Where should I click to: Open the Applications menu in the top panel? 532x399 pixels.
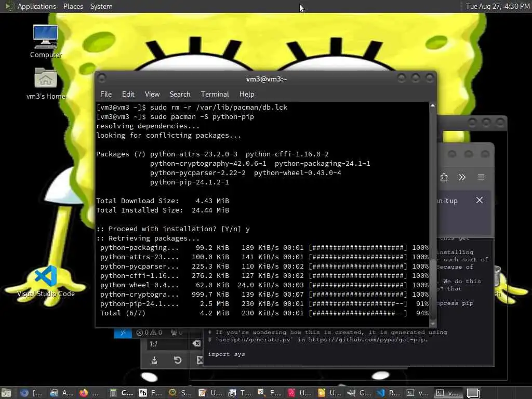click(37, 6)
